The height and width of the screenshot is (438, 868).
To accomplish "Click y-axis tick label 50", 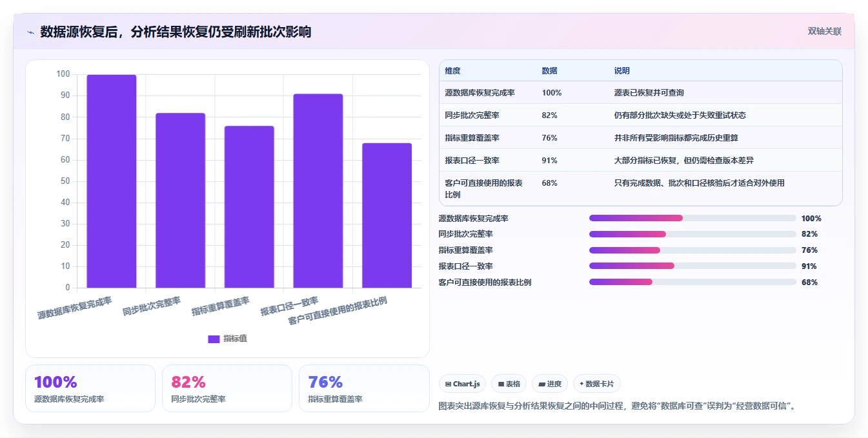I will click(x=65, y=181).
